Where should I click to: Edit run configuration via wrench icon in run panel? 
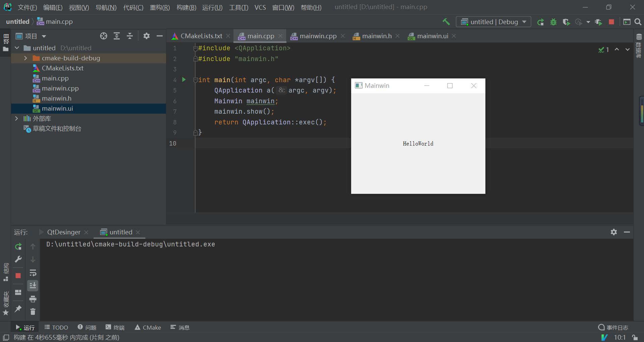tap(18, 259)
